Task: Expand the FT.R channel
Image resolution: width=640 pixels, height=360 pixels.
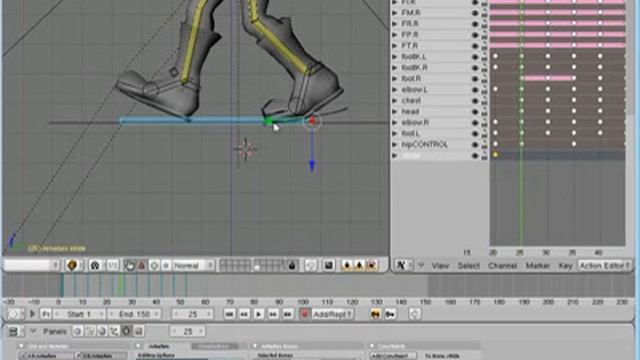Action: point(395,46)
